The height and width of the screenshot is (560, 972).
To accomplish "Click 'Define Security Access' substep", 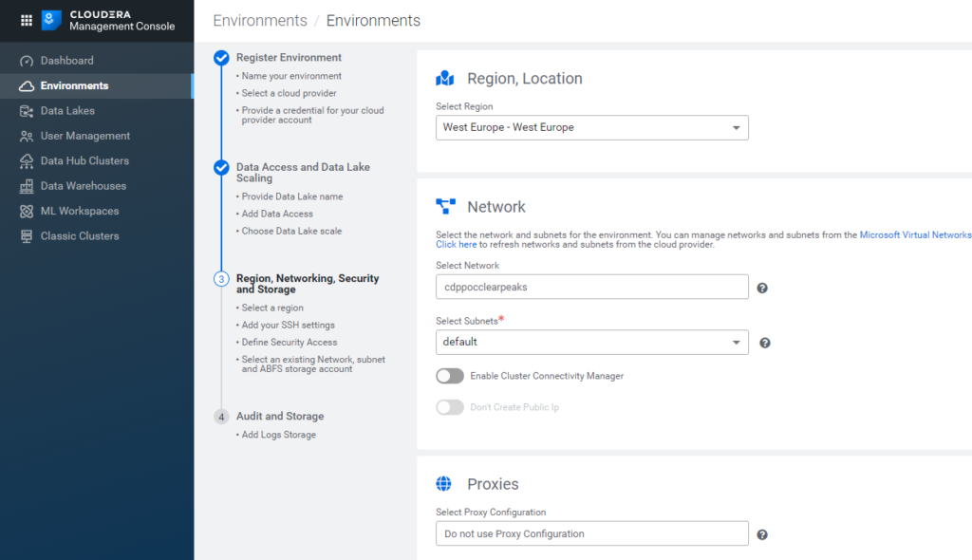I will tap(290, 343).
